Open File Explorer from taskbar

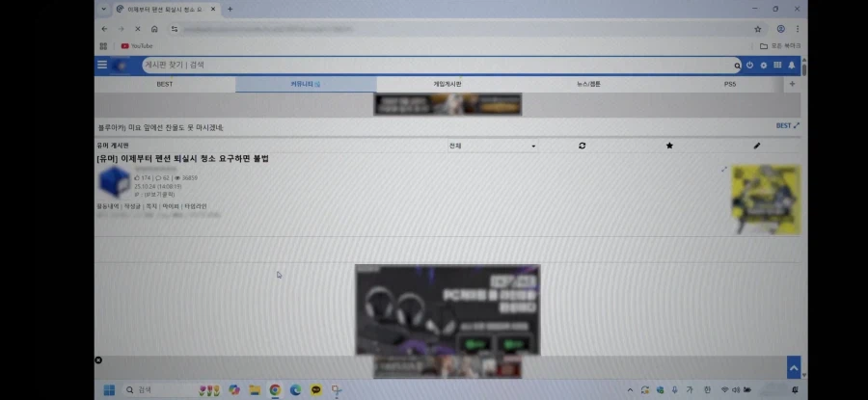click(x=255, y=390)
